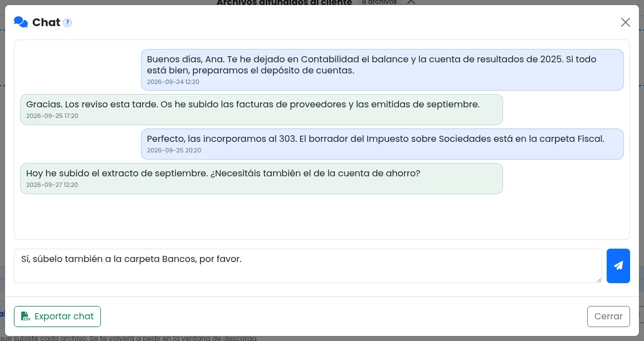Open the chat help question mark icon

tap(68, 23)
